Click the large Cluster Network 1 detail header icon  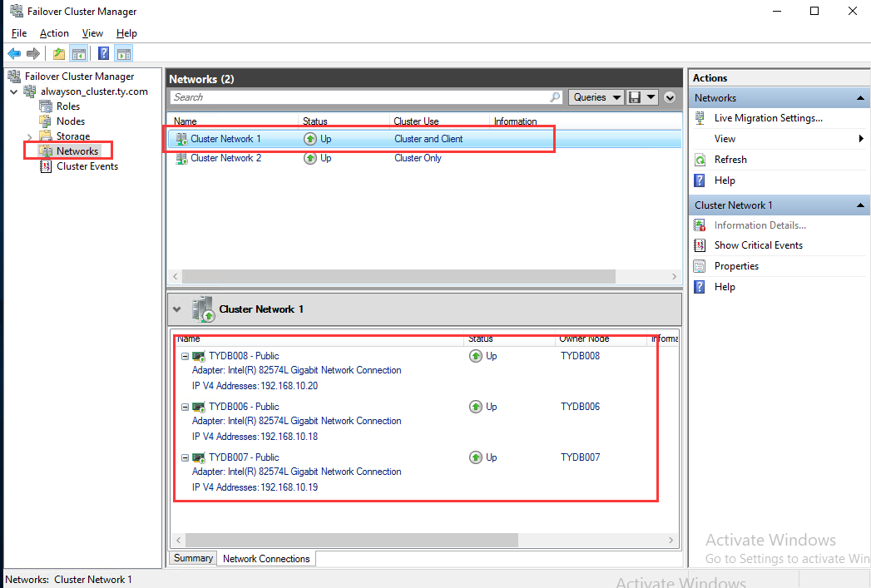pos(203,309)
